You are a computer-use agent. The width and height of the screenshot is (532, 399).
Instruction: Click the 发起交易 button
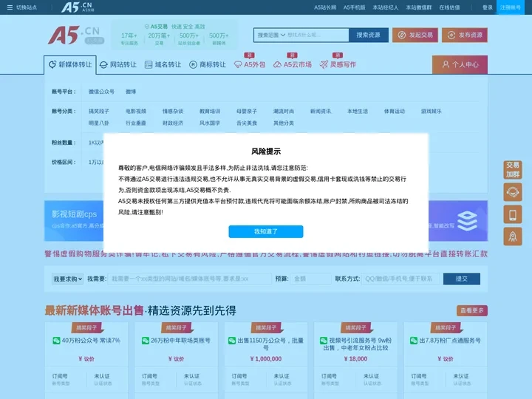click(x=415, y=35)
